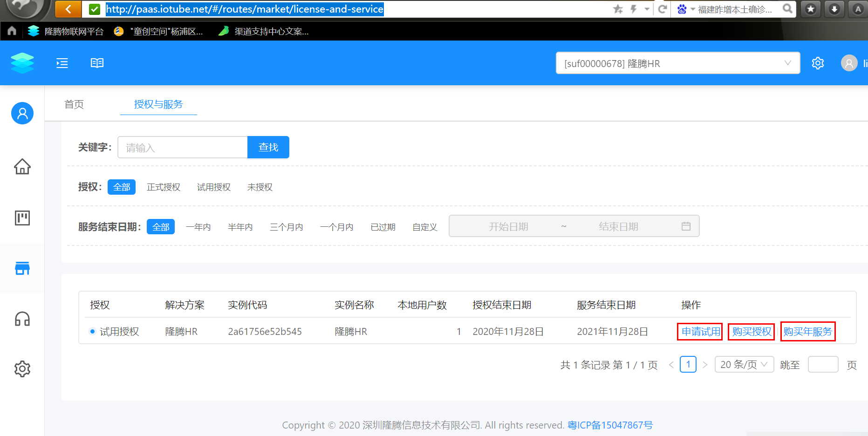Choose 自定义 service end date filter

coord(425,227)
